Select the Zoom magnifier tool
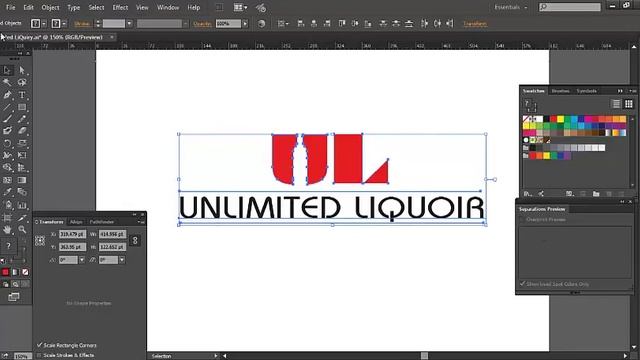The image size is (640, 360). [22, 230]
